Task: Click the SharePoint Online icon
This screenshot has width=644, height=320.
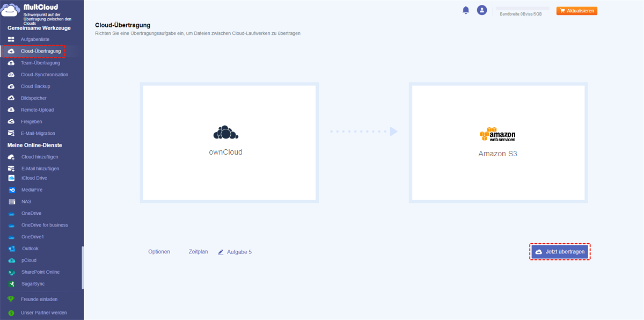Action: point(11,272)
